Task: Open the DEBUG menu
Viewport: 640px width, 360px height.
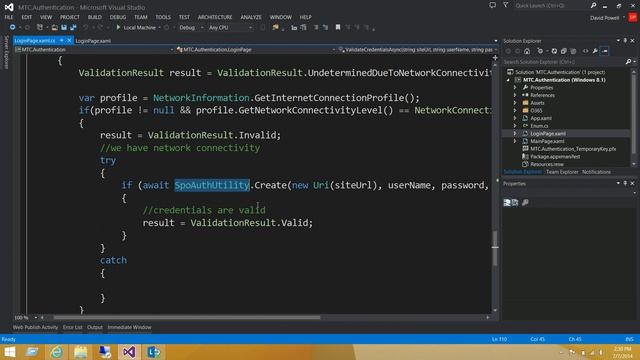Action: point(118,17)
